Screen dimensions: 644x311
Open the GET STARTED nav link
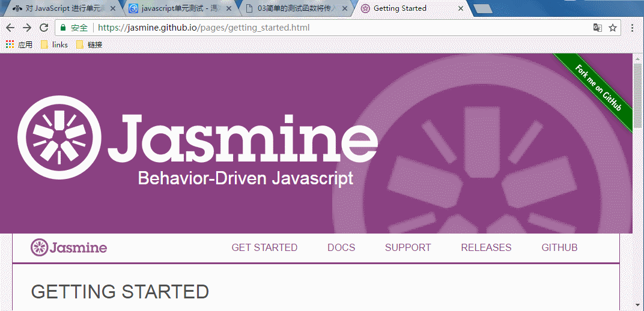[264, 247]
